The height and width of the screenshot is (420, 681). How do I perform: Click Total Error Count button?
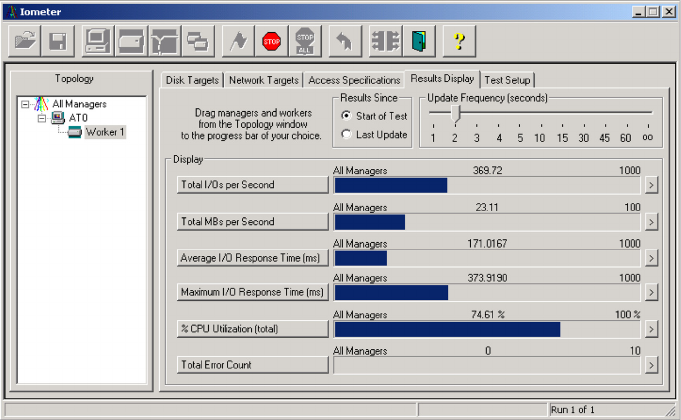[x=252, y=365]
